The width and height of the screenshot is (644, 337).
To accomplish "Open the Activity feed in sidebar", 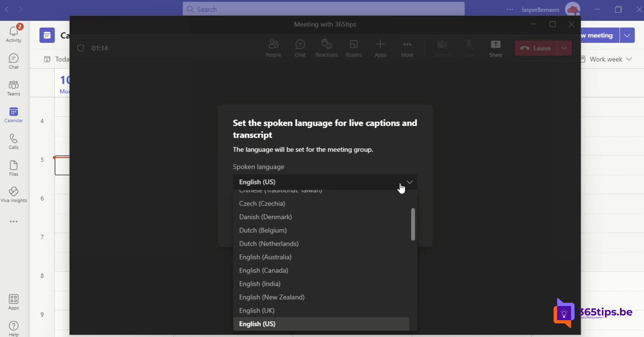I will pyautogui.click(x=13, y=34).
